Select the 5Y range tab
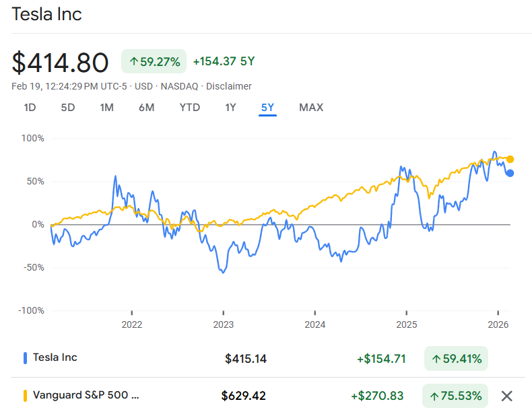 click(x=267, y=108)
